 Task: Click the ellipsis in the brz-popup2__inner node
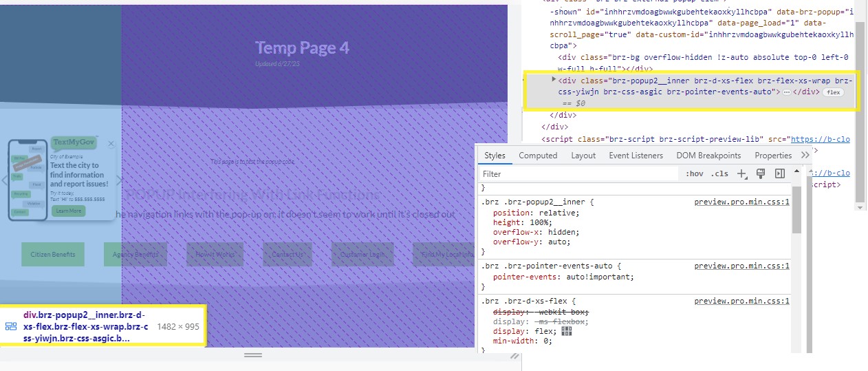[x=787, y=92]
